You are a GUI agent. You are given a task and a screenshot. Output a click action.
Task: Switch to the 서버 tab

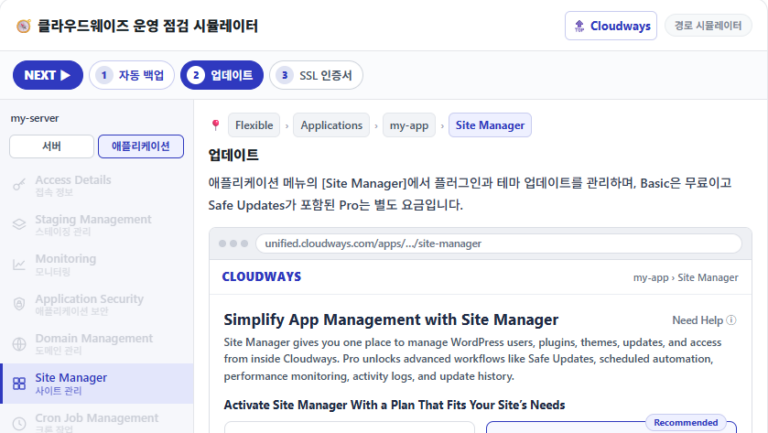tap(51, 146)
